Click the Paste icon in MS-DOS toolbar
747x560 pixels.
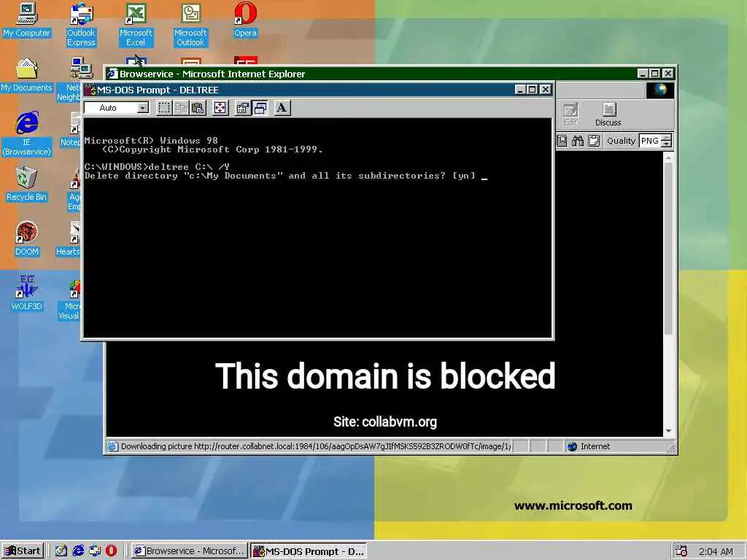click(198, 108)
